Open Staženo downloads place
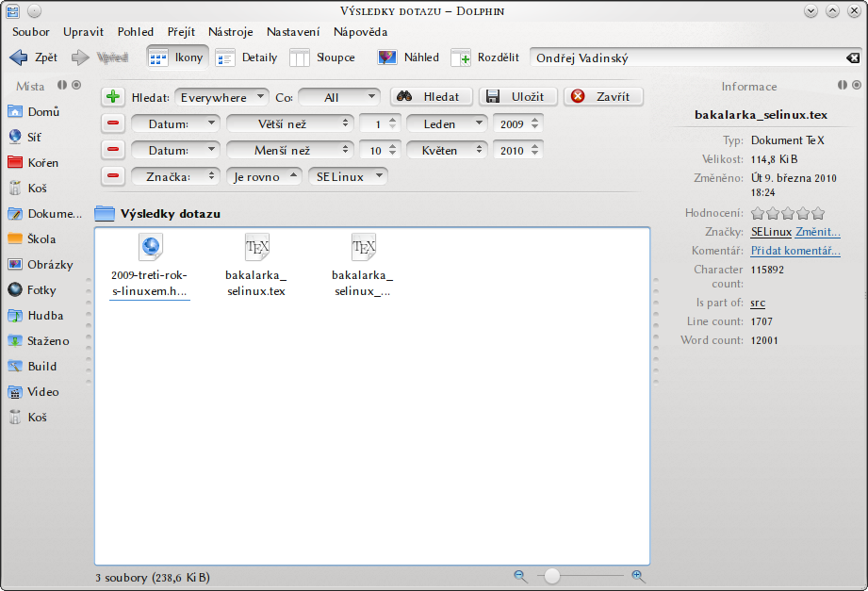This screenshot has height=591, width=868. [x=39, y=341]
